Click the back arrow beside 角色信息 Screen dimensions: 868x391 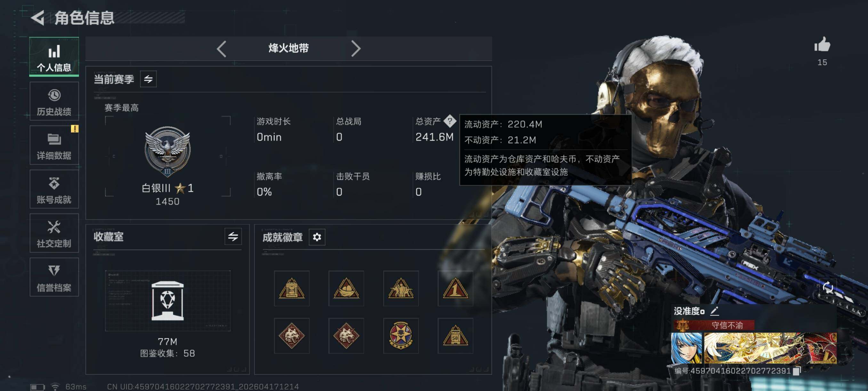pyautogui.click(x=38, y=18)
